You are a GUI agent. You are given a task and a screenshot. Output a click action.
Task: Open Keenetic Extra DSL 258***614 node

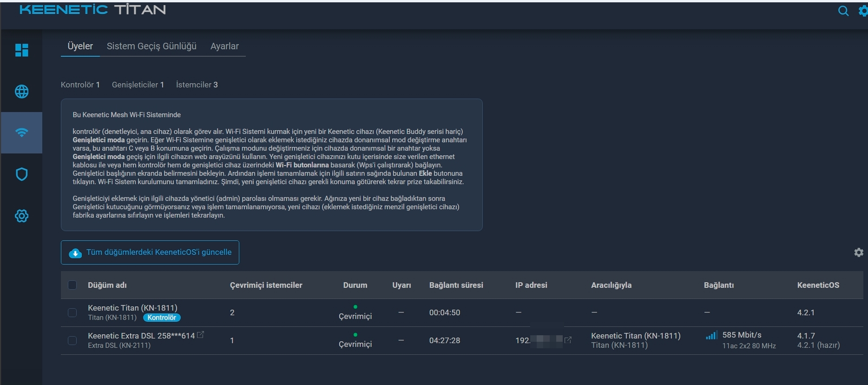(141, 336)
